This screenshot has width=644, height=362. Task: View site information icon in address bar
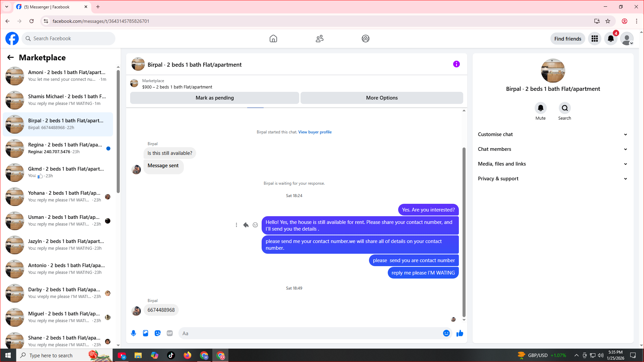[46, 21]
